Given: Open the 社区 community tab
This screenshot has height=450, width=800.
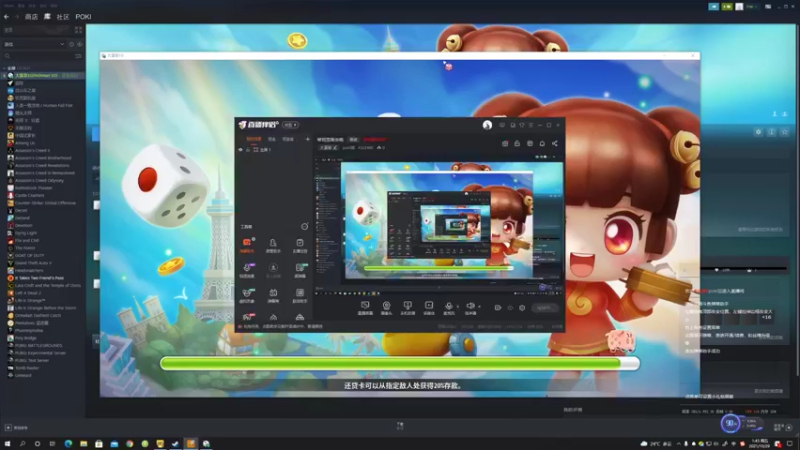Looking at the screenshot, I should click(x=63, y=17).
